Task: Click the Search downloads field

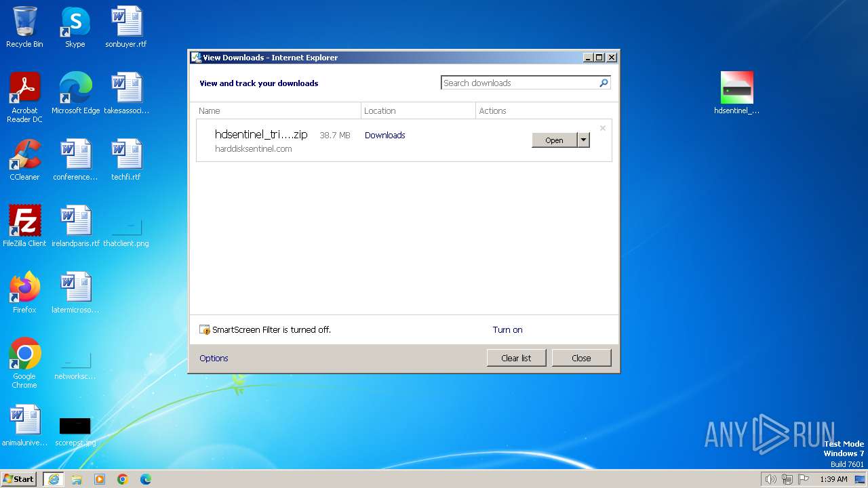Action: click(x=519, y=83)
